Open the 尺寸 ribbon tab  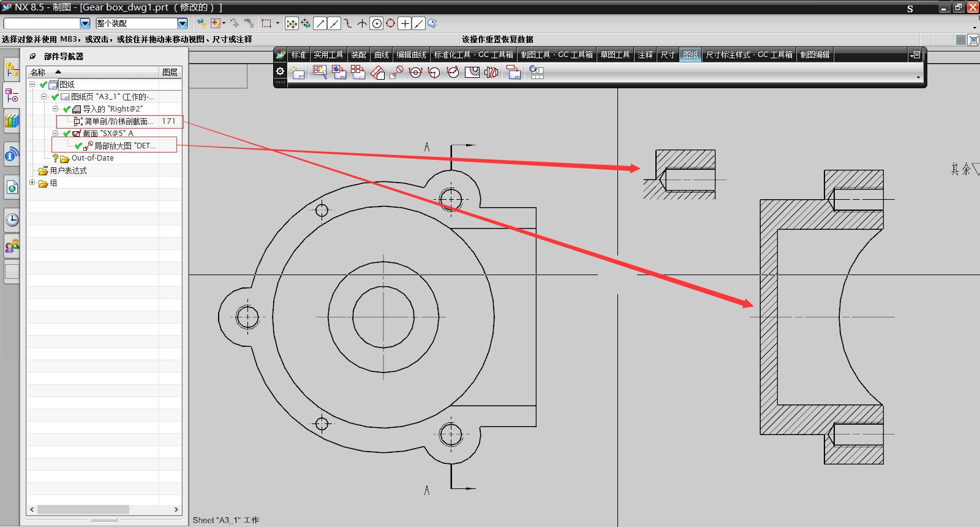click(668, 55)
